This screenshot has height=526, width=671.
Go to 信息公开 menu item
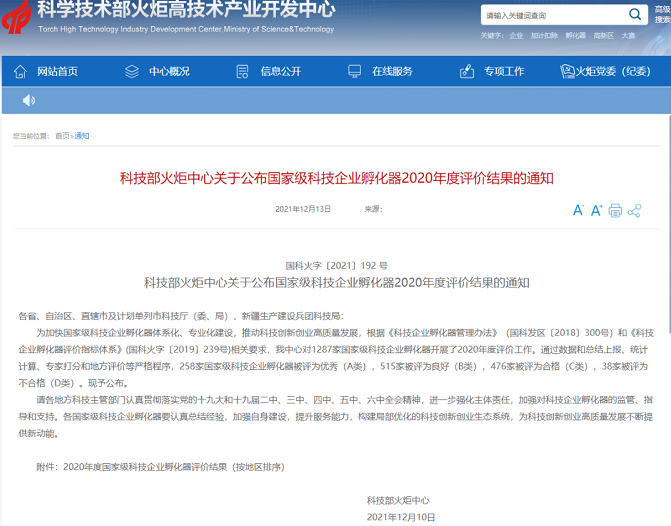pyautogui.click(x=269, y=71)
